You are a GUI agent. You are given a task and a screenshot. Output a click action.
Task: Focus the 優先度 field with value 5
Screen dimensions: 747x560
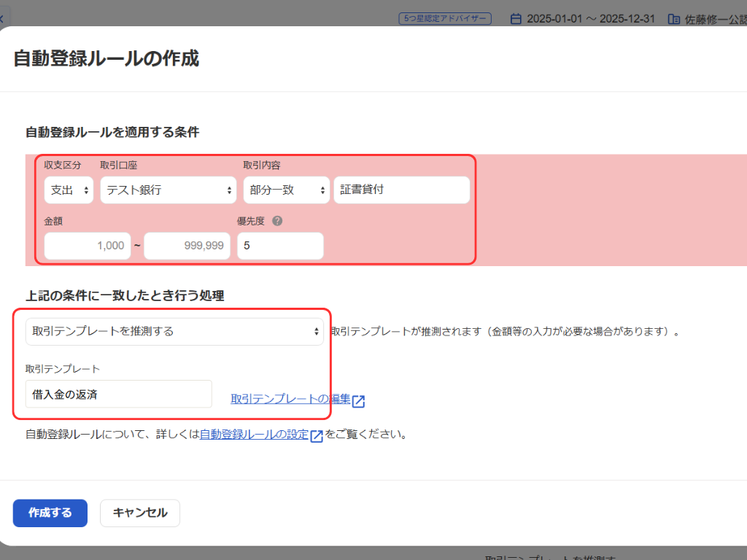[280, 246]
